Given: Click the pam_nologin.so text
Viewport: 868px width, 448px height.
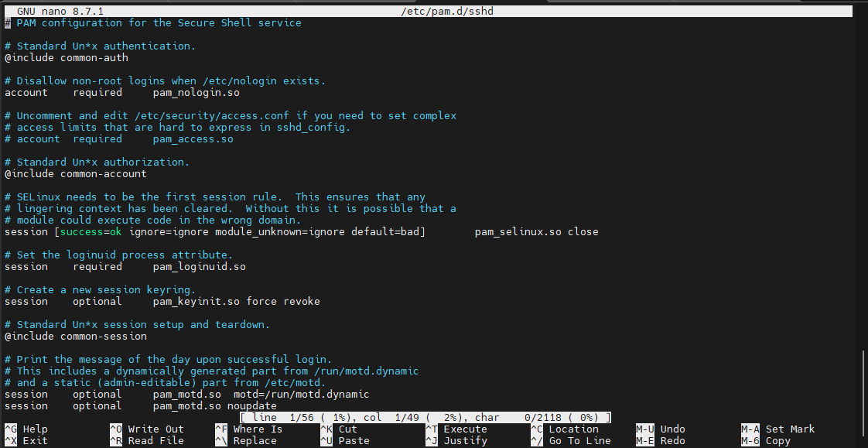Looking at the screenshot, I should click(196, 93).
